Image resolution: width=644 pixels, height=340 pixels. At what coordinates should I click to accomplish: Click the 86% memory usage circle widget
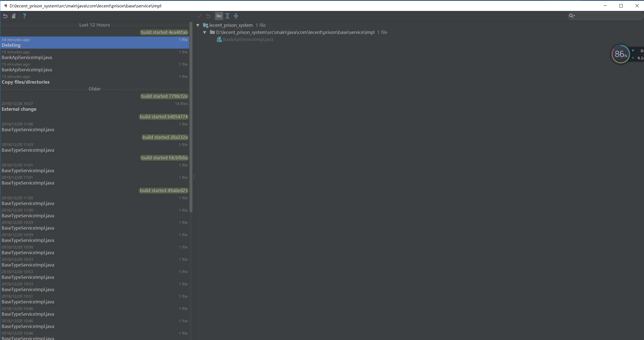[x=620, y=54]
